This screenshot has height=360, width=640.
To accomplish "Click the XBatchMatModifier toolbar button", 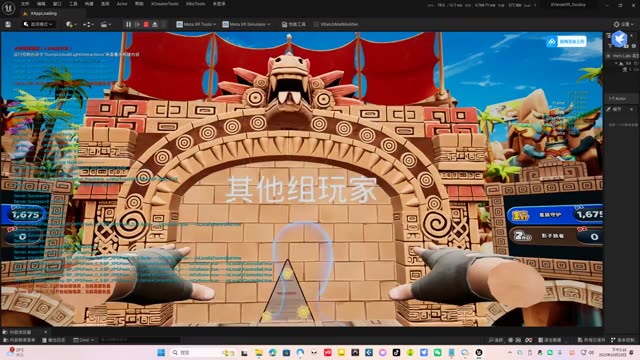I will (x=336, y=24).
